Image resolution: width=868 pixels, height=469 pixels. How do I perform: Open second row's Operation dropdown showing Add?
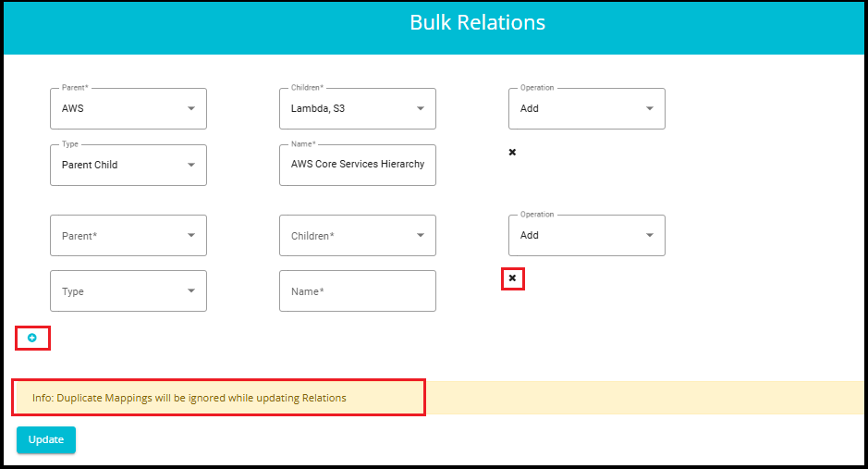coord(587,235)
